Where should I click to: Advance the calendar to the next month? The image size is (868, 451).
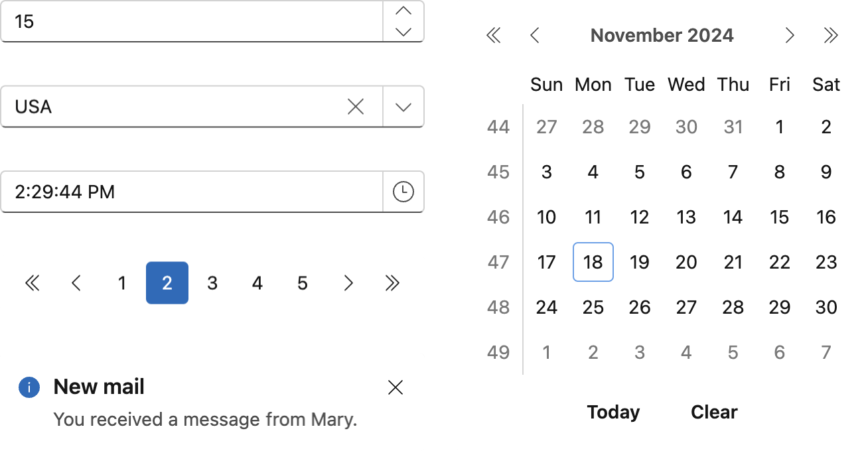point(789,35)
